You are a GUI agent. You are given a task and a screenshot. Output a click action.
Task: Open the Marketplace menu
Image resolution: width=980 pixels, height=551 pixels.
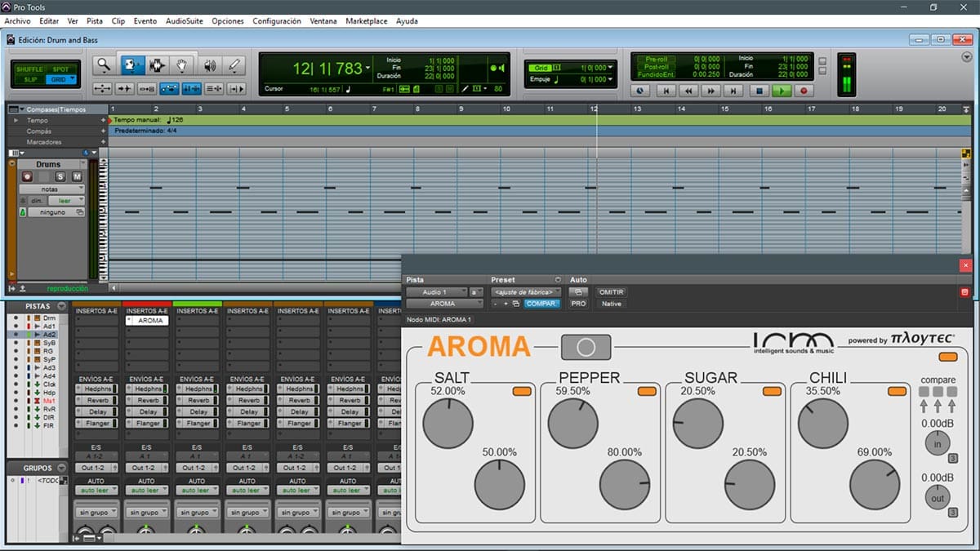(366, 20)
